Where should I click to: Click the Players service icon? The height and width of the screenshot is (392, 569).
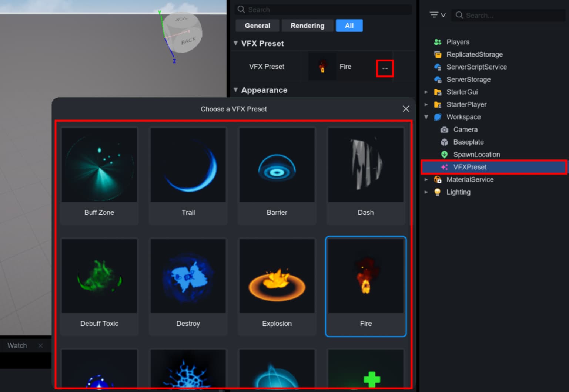[x=438, y=42]
